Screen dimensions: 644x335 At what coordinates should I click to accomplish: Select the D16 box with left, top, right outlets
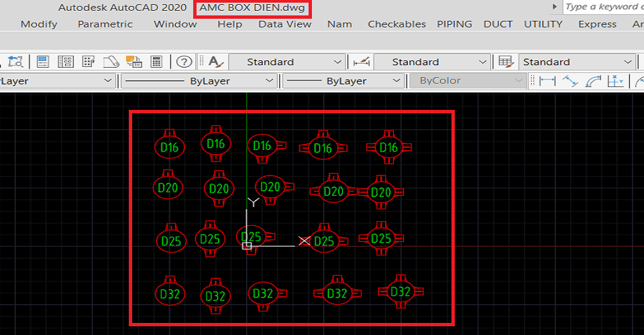click(x=323, y=145)
